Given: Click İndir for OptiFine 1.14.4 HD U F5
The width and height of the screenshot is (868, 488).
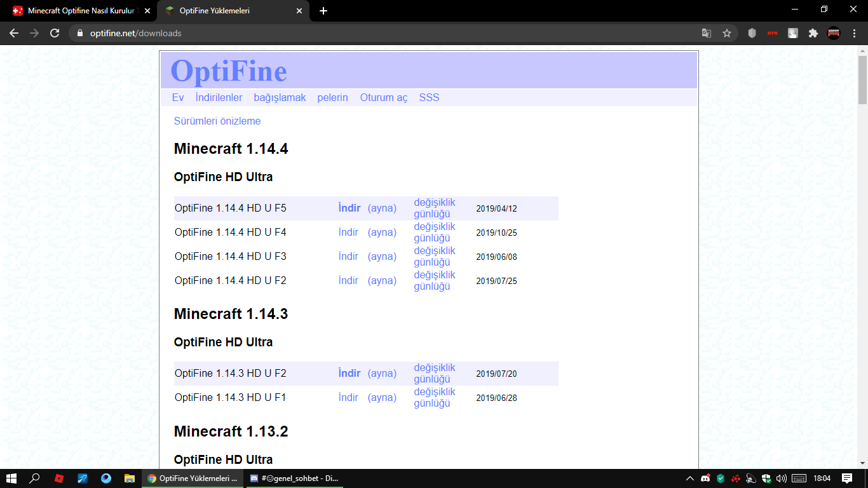Looking at the screenshot, I should (349, 208).
